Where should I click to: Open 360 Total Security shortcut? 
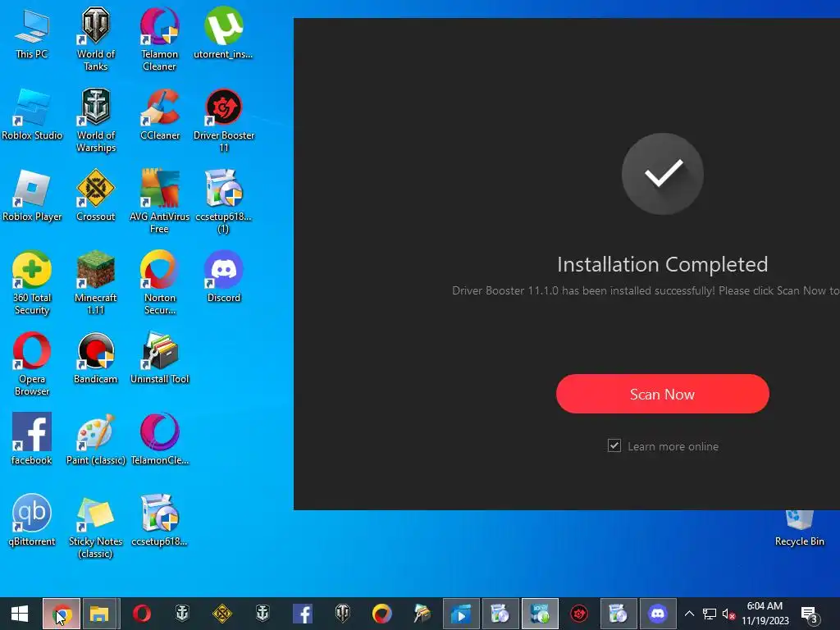coord(32,283)
